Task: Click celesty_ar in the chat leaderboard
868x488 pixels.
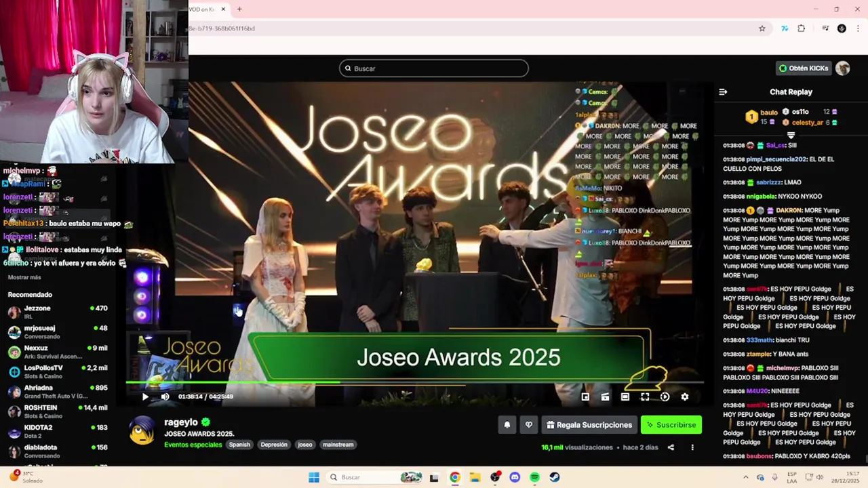Action: (807, 123)
